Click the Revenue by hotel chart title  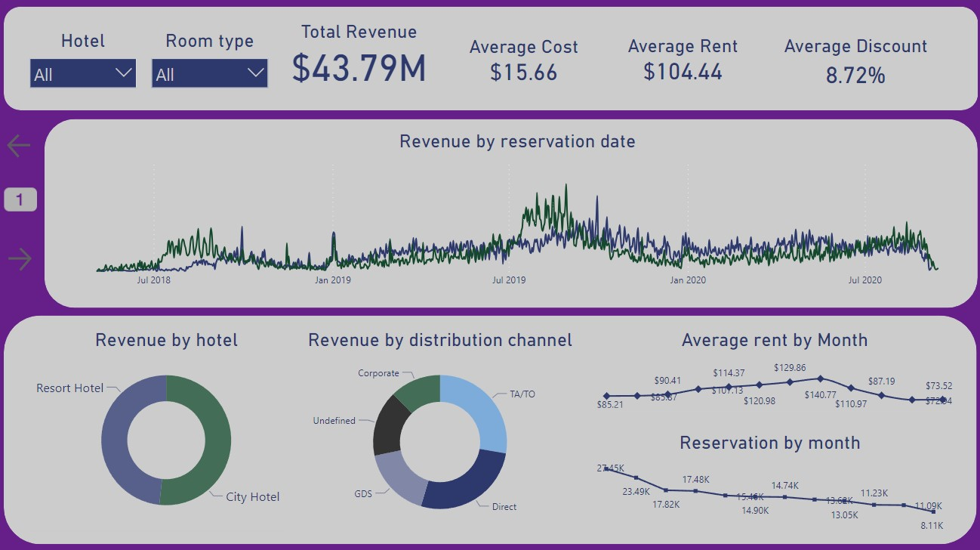point(165,340)
